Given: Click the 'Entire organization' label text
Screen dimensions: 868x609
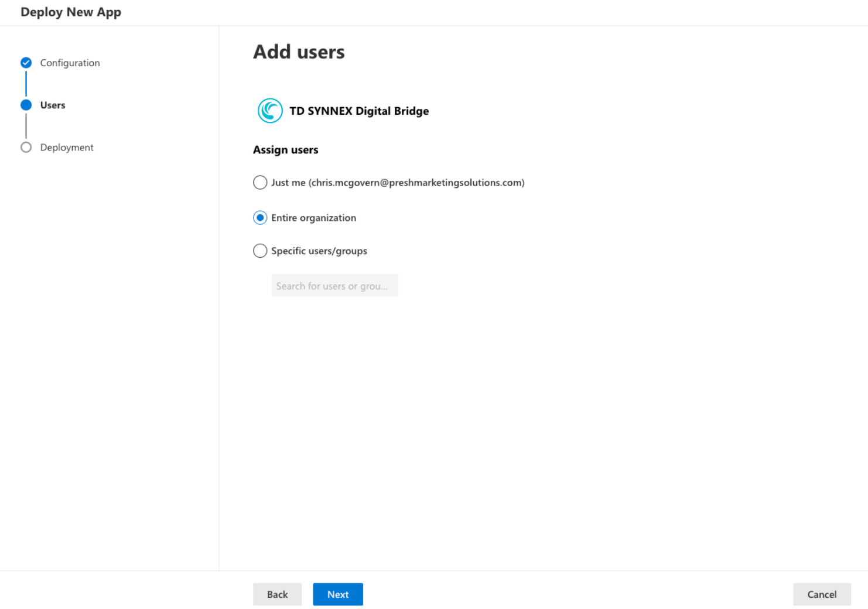Looking at the screenshot, I should click(313, 218).
